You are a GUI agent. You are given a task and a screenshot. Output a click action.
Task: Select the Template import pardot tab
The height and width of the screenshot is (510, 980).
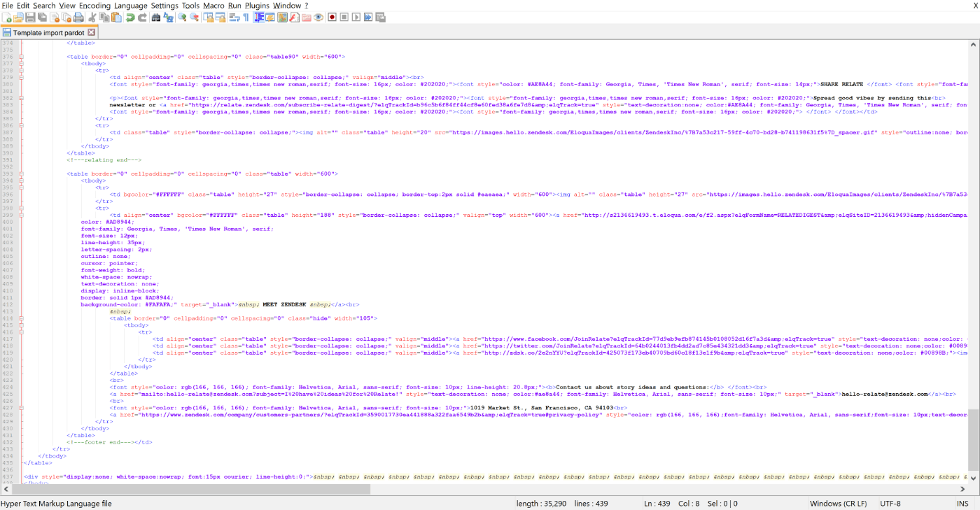(48, 32)
